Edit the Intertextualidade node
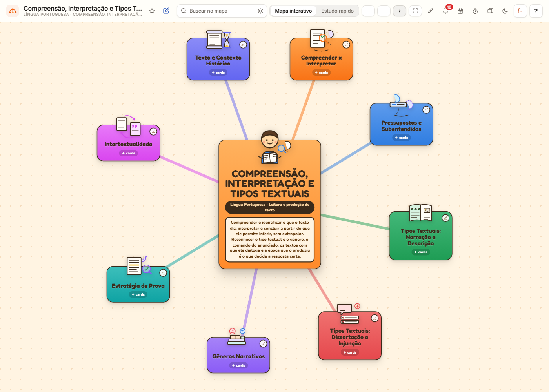The height and width of the screenshot is (392, 549). pos(153,131)
